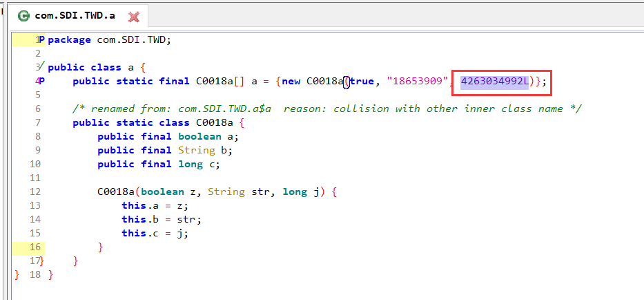The image size is (644, 300).
Task: Click the statement 'this.c = j;'
Action: coord(155,233)
